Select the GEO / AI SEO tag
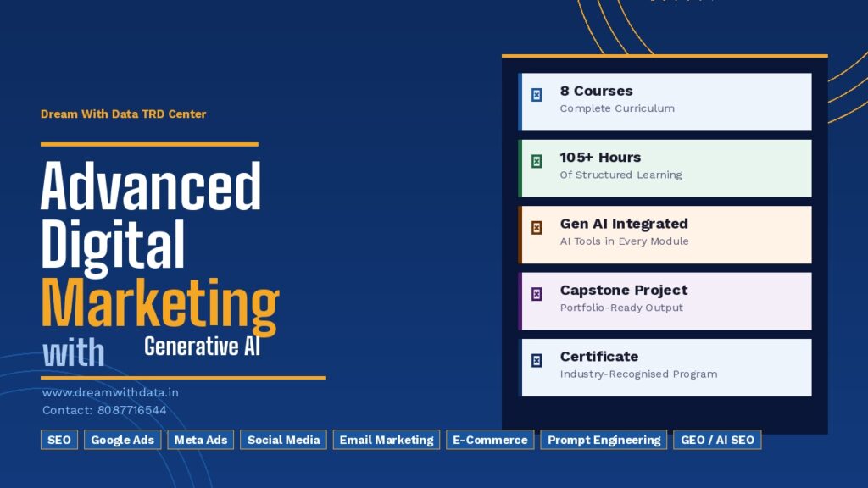 click(717, 440)
